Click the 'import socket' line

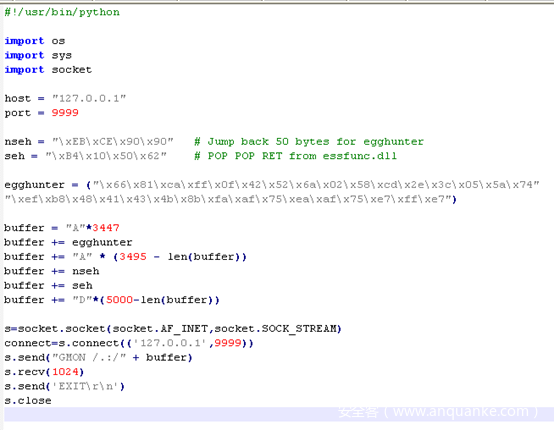[x=48, y=70]
